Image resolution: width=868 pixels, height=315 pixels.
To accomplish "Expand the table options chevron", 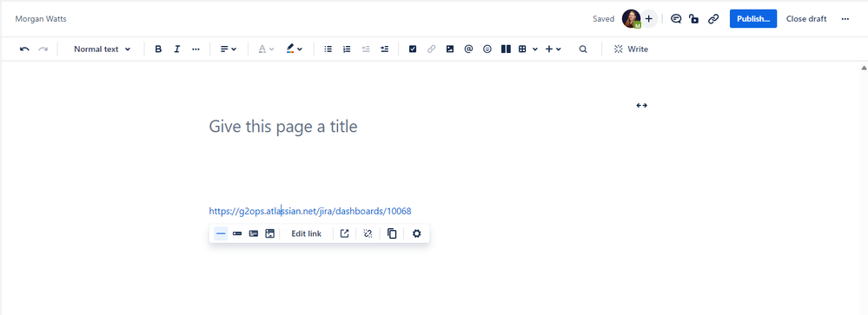I will pos(534,49).
